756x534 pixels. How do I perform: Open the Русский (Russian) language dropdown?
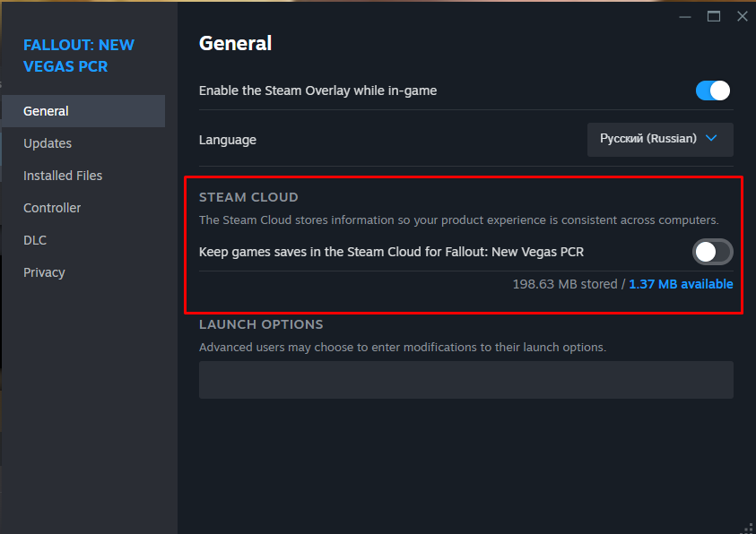pos(660,140)
